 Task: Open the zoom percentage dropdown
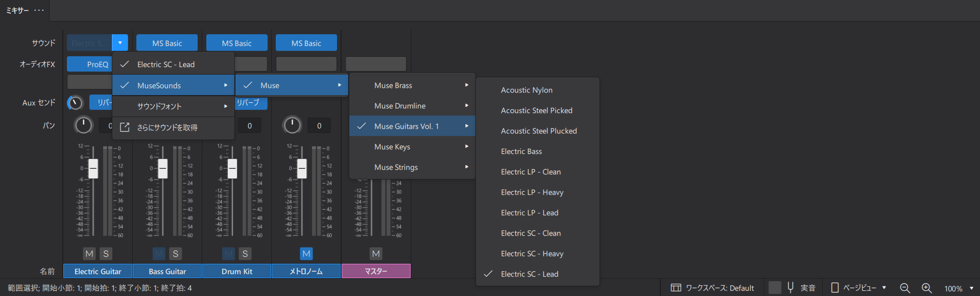971,288
